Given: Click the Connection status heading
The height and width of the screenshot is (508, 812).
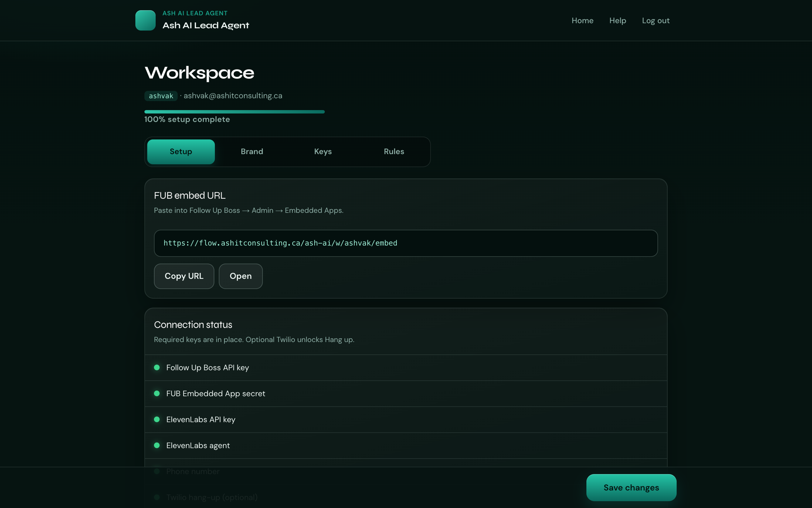Looking at the screenshot, I should [x=193, y=325].
